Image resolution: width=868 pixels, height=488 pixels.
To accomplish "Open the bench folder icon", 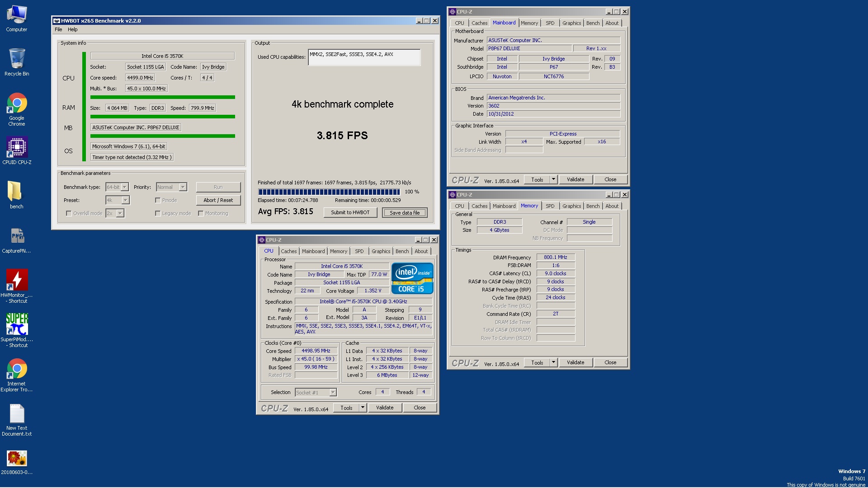I will tap(17, 195).
